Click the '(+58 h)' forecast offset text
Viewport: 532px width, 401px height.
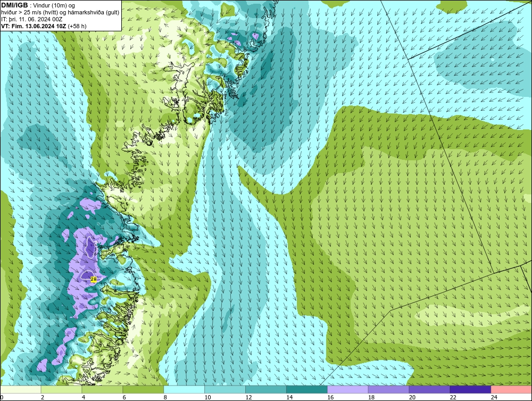(77, 26)
